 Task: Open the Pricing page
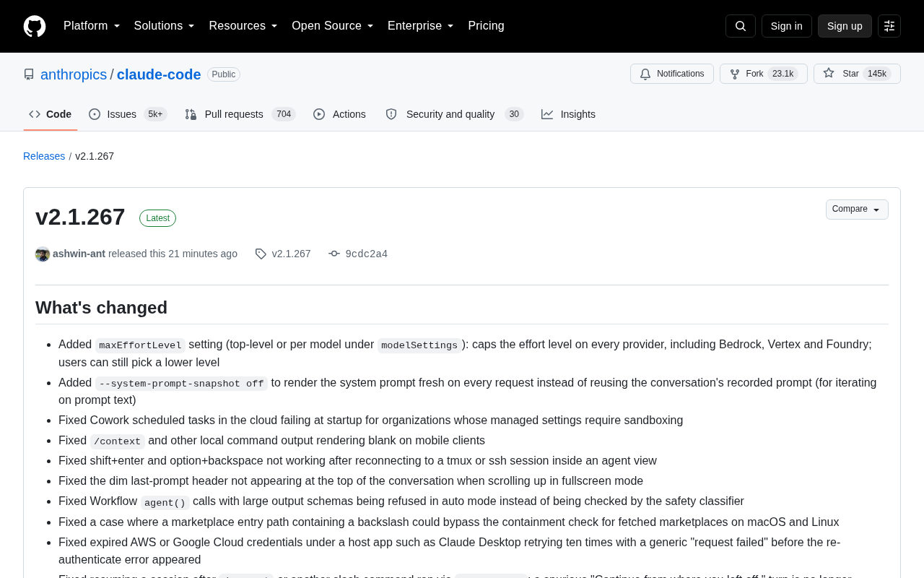click(487, 26)
